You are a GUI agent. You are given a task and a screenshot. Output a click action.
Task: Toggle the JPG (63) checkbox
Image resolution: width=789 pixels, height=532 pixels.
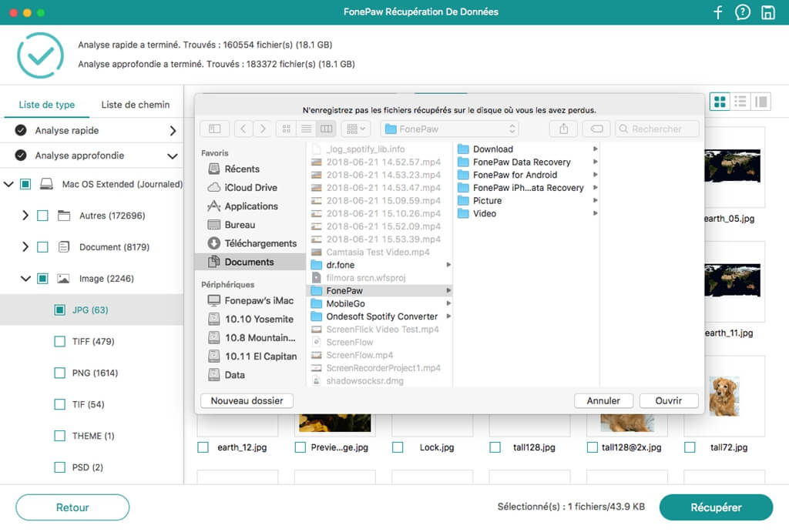60,309
